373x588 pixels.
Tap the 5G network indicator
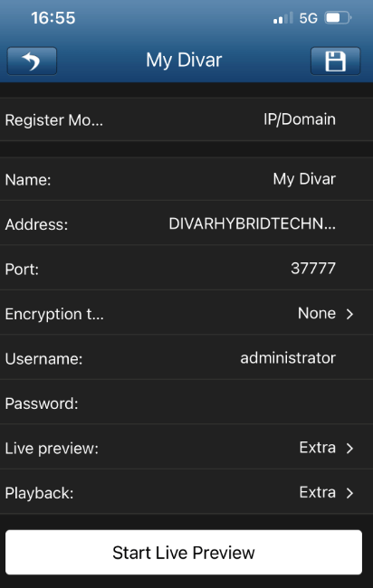pos(308,18)
